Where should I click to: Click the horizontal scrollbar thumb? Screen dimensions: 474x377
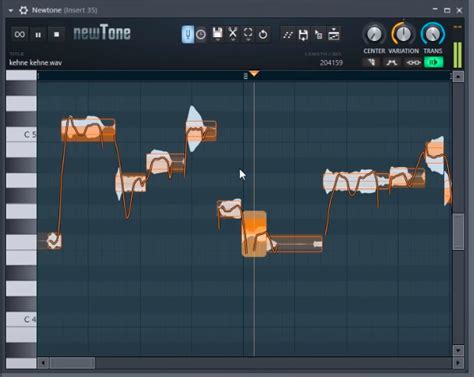(x=72, y=363)
